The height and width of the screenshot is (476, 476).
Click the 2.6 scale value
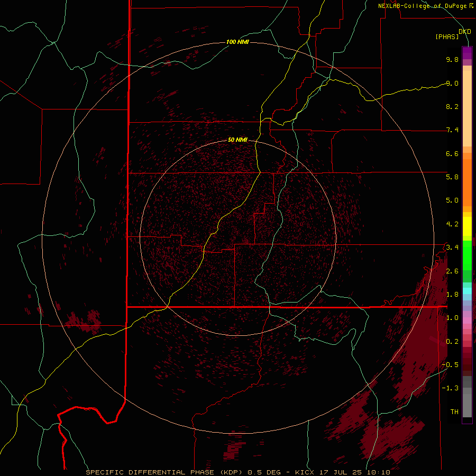click(452, 271)
